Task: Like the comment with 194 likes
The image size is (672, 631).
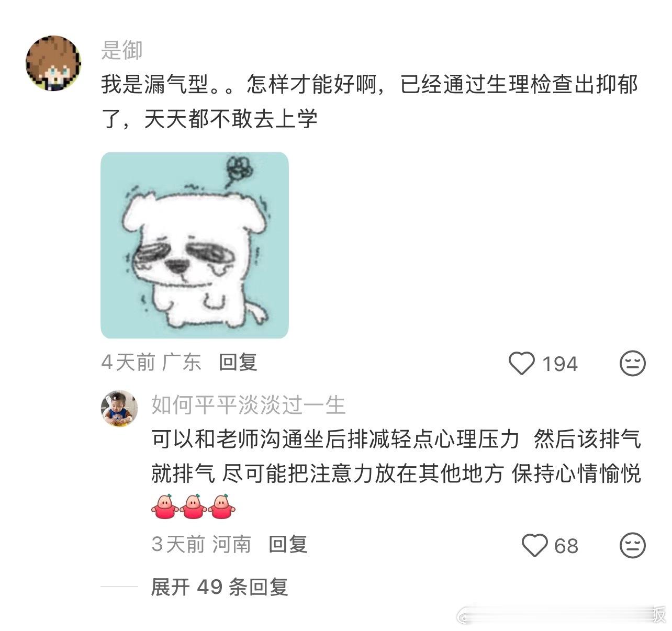Action: click(522, 363)
